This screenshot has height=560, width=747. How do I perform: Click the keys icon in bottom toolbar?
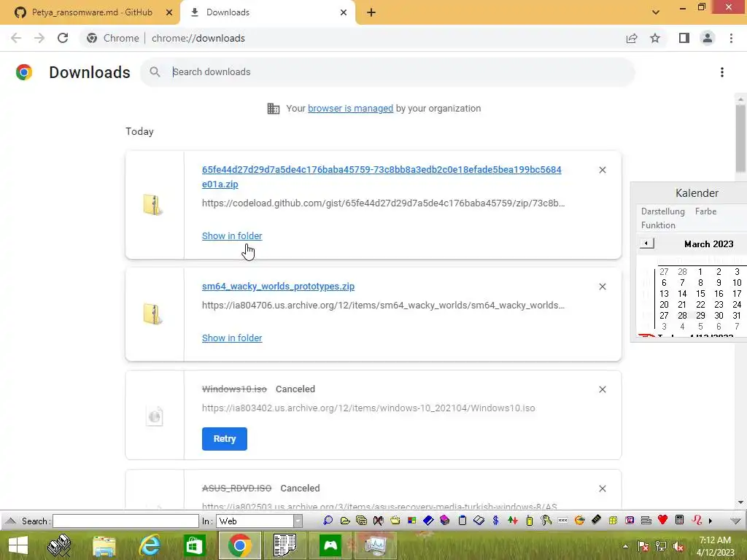tap(546, 521)
